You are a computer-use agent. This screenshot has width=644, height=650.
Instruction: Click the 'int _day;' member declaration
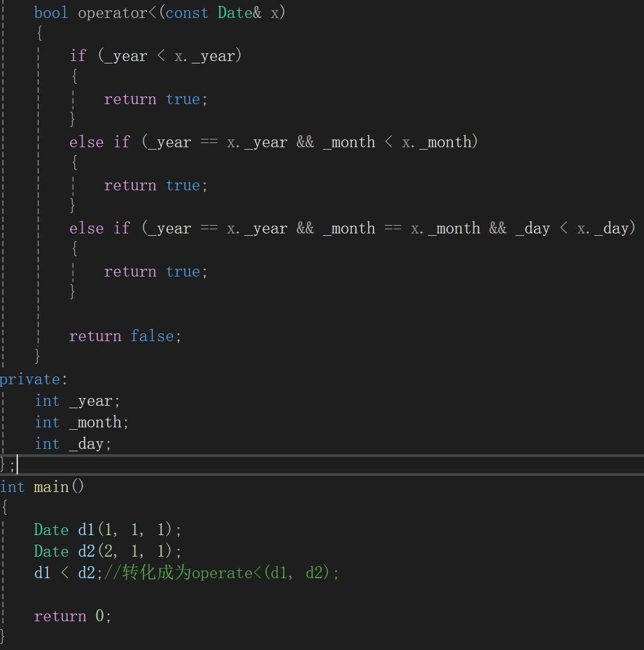[x=73, y=444]
